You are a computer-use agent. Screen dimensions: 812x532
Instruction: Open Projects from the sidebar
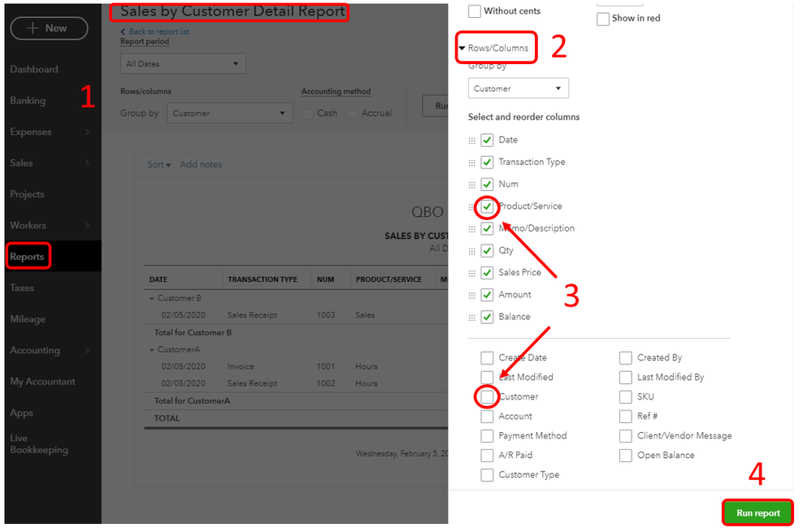click(x=27, y=195)
